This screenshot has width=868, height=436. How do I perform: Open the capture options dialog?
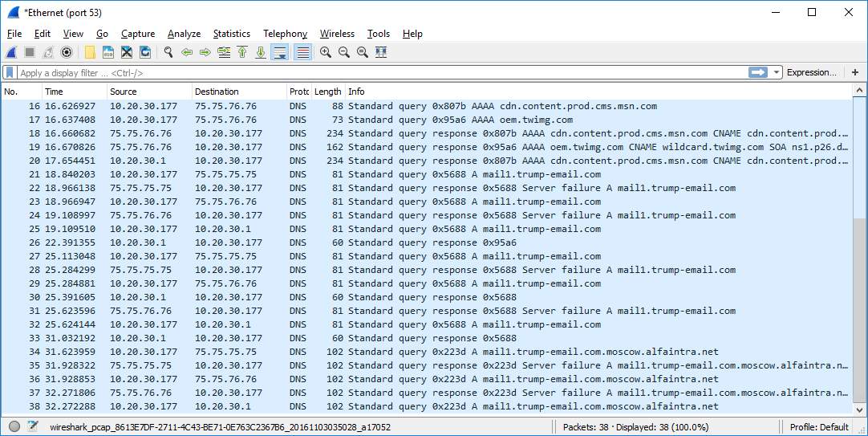pyautogui.click(x=67, y=53)
